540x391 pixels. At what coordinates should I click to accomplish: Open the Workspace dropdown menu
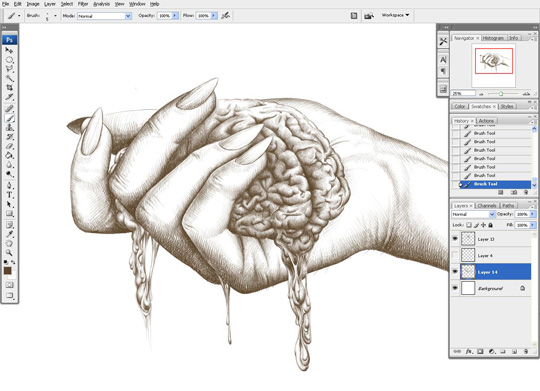point(395,15)
